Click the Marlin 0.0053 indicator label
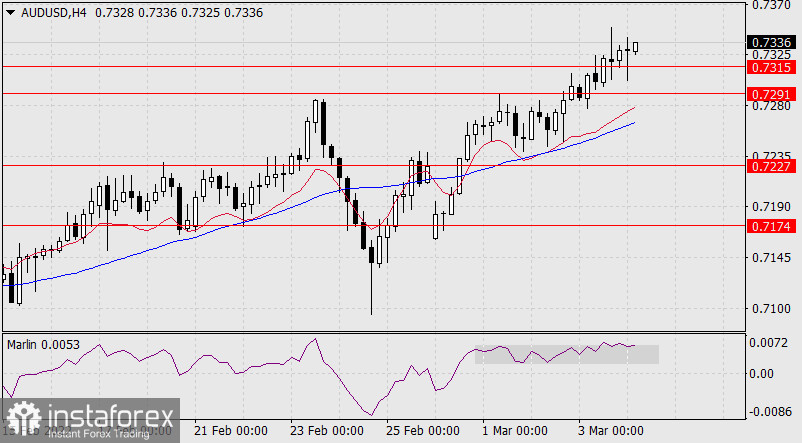Screen dimensions: 802x443 click(x=43, y=345)
